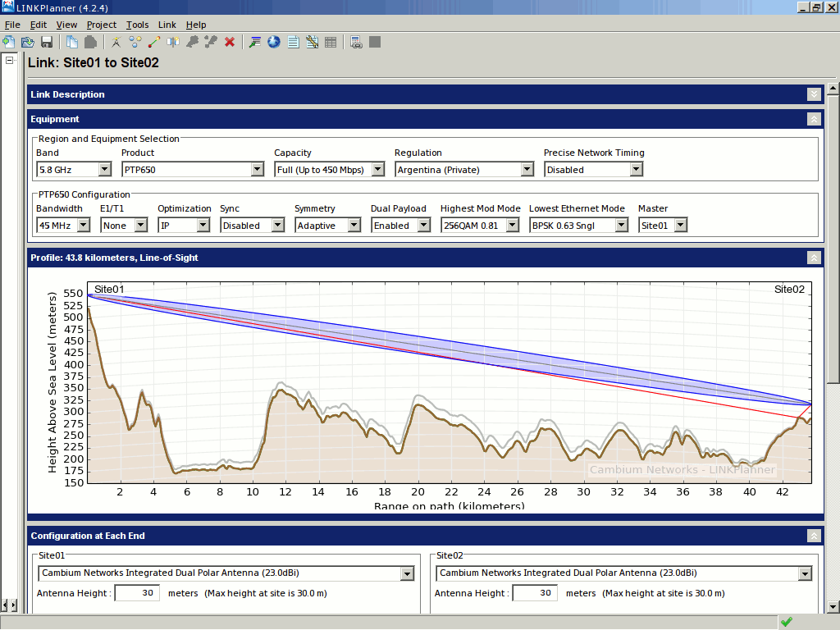Open the Capacity Full dropdown
Image resolution: width=840 pixels, height=630 pixels.
(378, 170)
